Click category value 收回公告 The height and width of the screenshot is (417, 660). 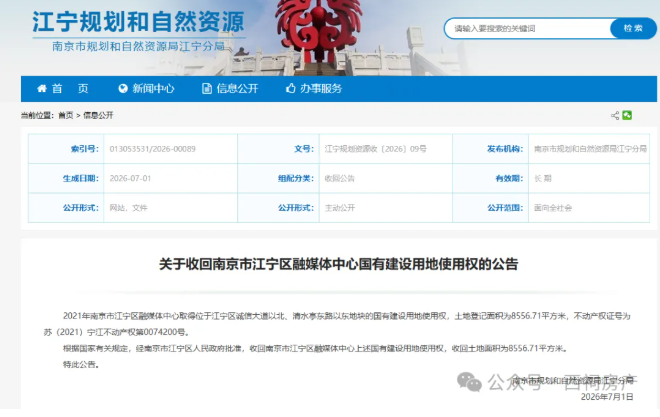point(340,178)
